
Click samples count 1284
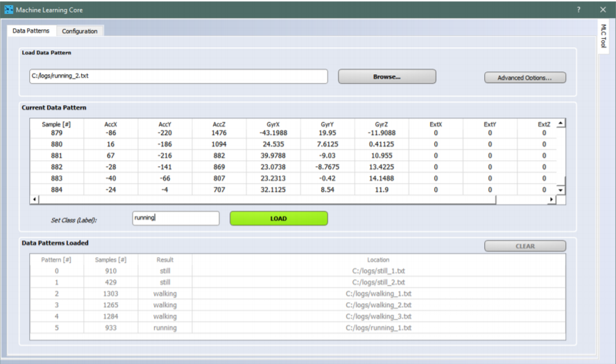(111, 316)
